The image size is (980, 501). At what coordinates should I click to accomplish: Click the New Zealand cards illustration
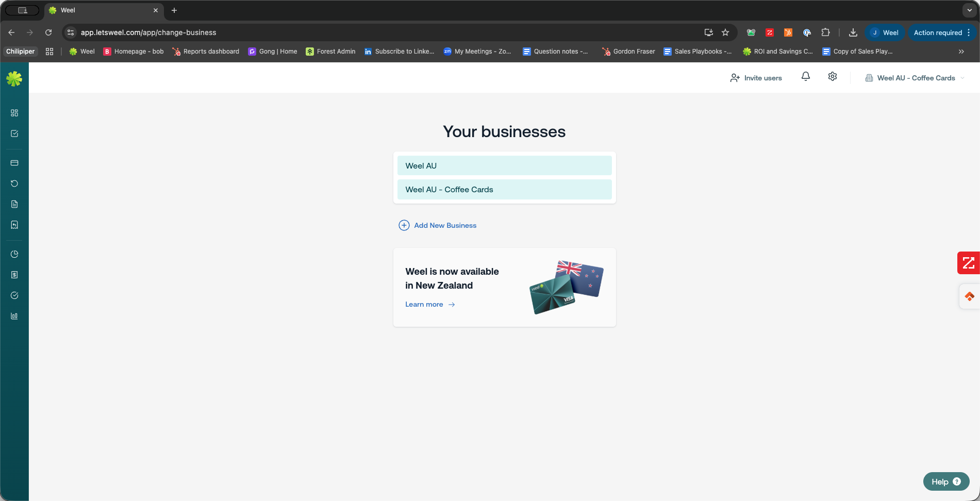[x=567, y=287]
